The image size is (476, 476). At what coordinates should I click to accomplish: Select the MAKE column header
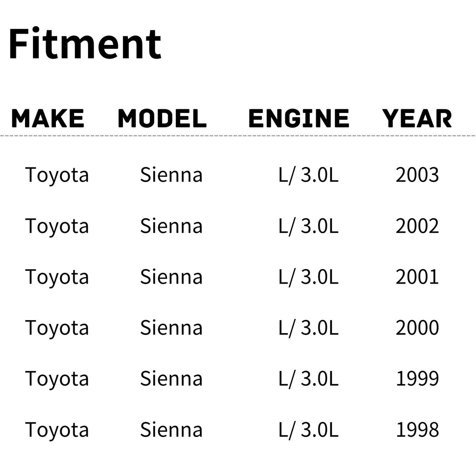click(x=48, y=118)
